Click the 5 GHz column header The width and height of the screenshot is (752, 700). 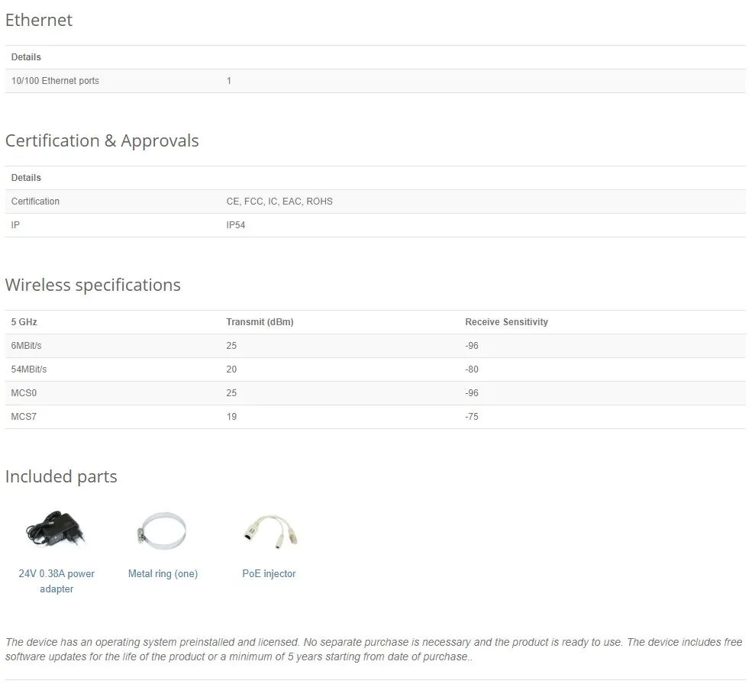pos(24,322)
